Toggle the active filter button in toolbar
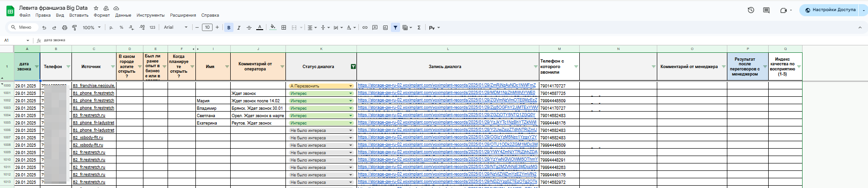Viewport: 868px width, 188px height. (395, 28)
